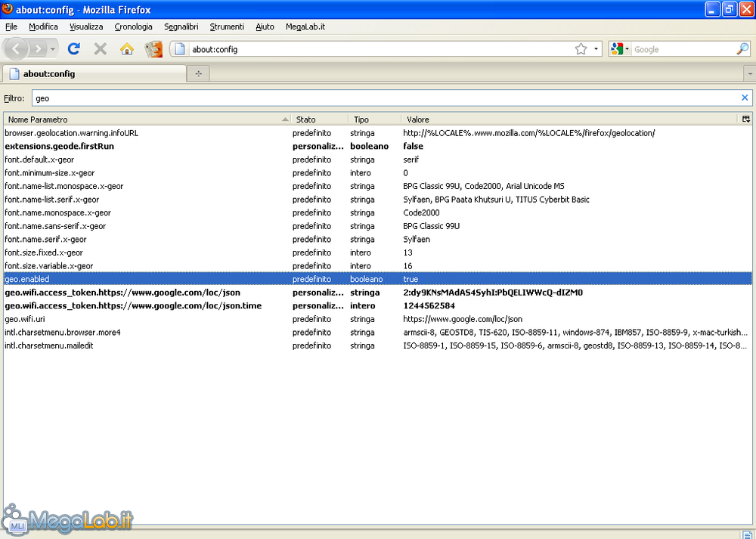Viewport: 756px width, 539px height.
Task: Select geo.wifi.uri preference row
Action: [x=378, y=319]
